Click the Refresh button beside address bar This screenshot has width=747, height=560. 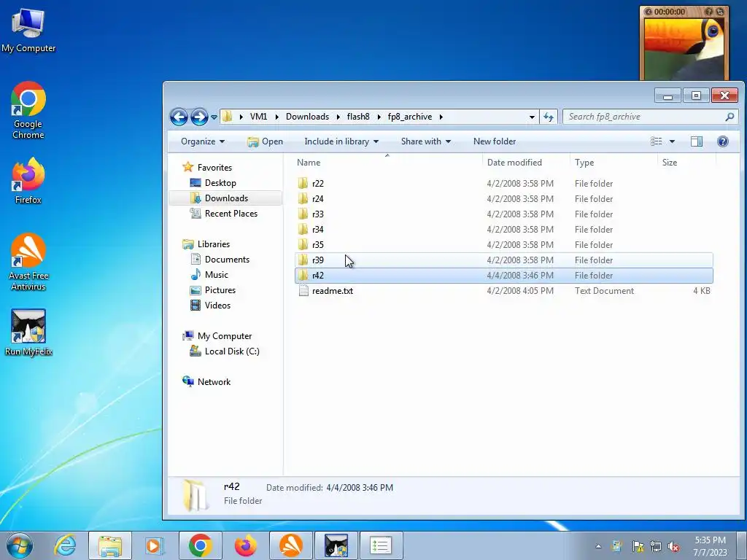[549, 117]
